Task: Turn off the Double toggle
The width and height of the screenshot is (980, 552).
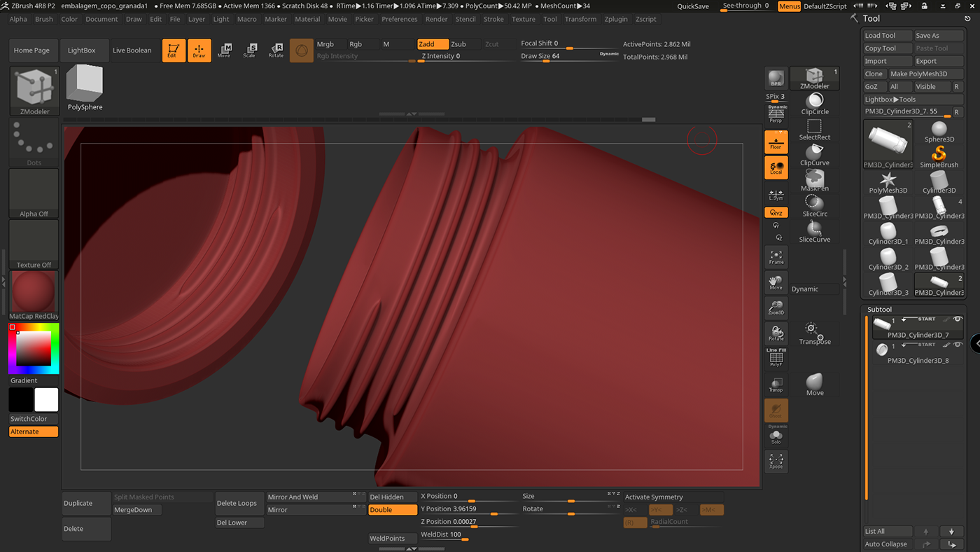Action: [393, 510]
